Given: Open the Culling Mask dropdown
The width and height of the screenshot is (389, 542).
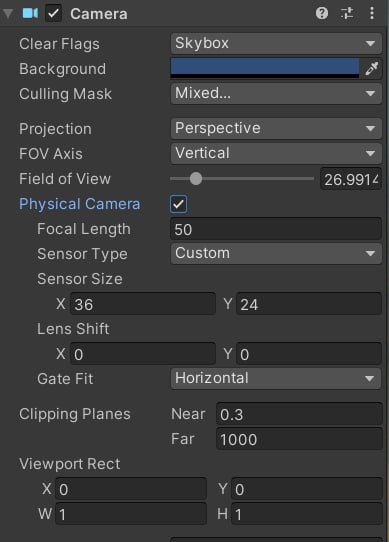Looking at the screenshot, I should [276, 93].
